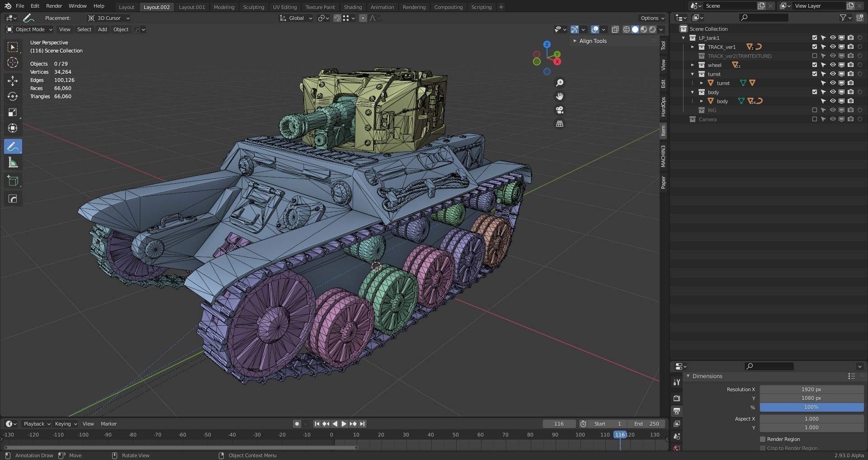Toggle camera view icon

560,110
